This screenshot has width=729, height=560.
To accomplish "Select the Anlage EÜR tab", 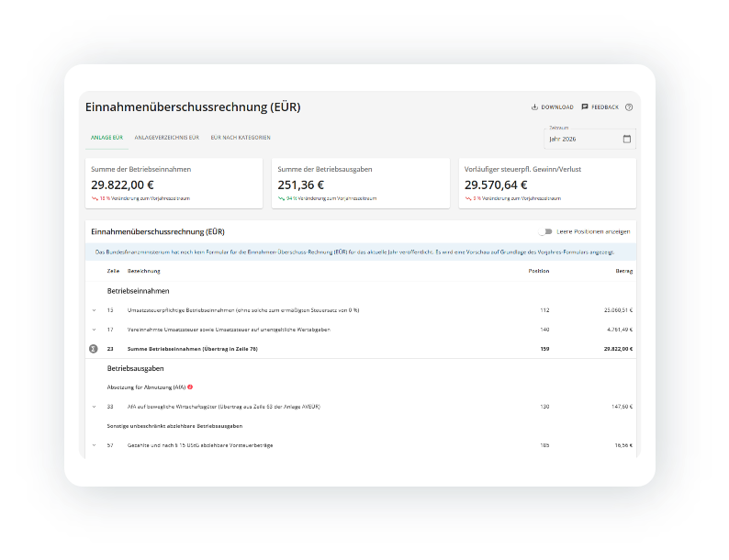I will (107, 138).
